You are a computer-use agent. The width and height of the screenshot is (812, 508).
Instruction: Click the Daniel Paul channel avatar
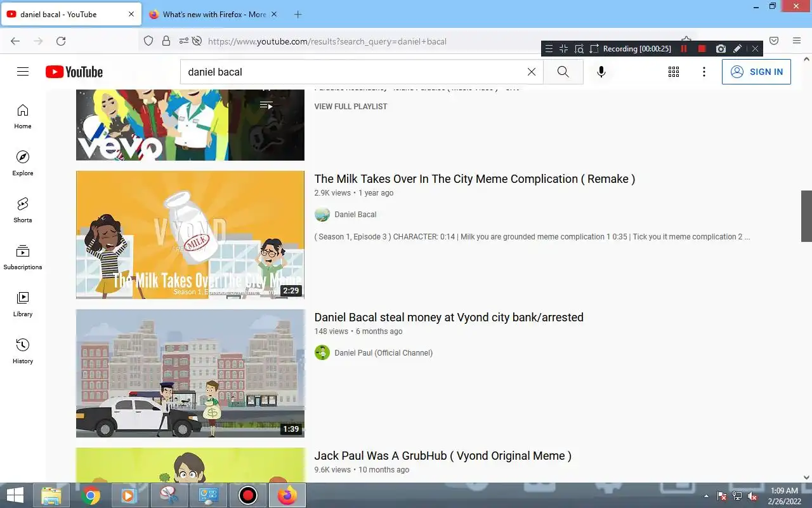pyautogui.click(x=322, y=353)
